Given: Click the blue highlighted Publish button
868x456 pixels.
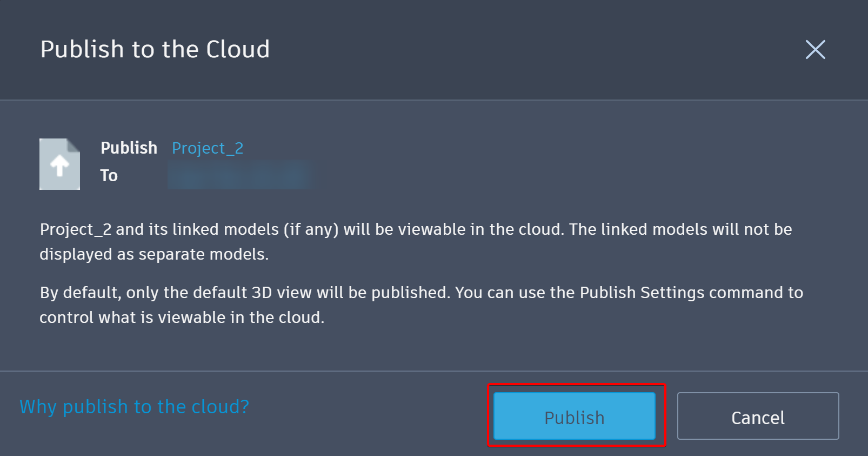Looking at the screenshot, I should click(575, 417).
